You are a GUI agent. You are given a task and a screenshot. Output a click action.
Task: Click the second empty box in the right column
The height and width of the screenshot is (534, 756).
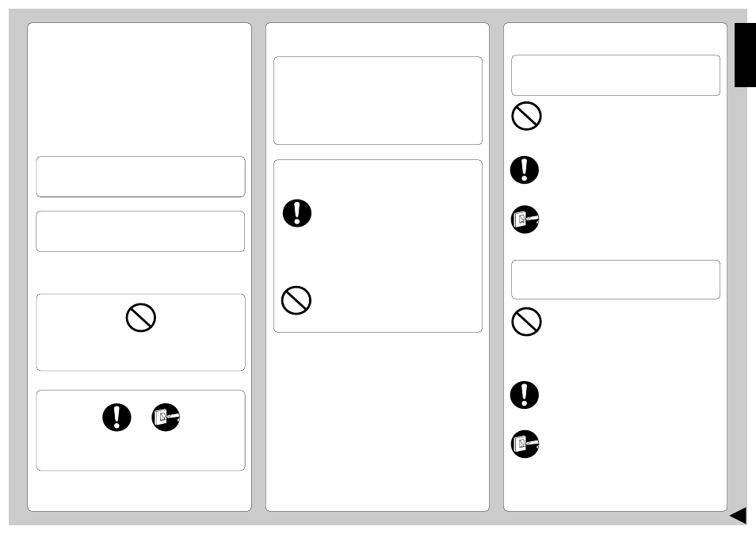(x=616, y=280)
